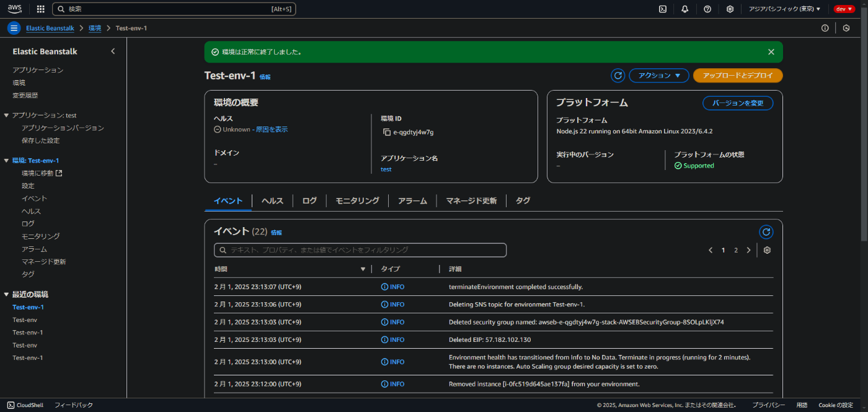
Task: Collapse the 環境: Test-env-1 section
Action: (6, 161)
